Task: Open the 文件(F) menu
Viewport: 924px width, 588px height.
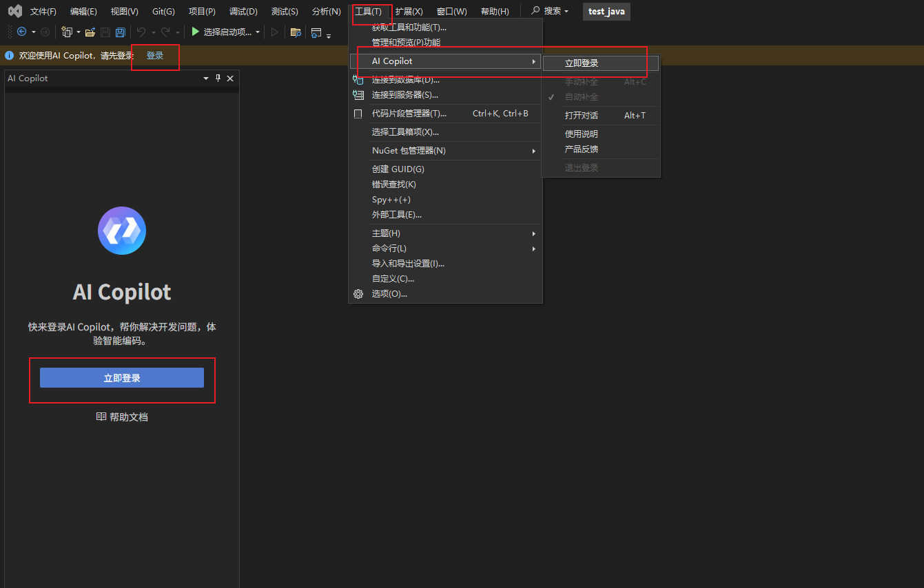Action: pos(43,12)
